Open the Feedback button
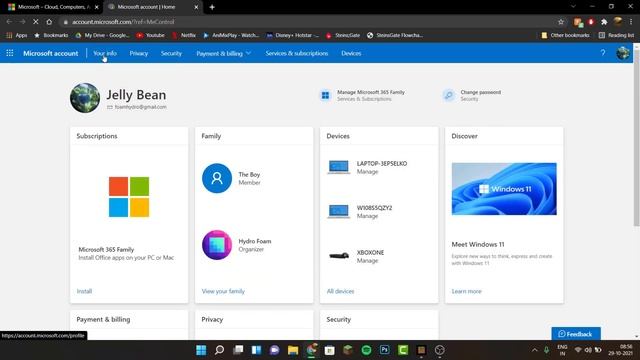 576,333
